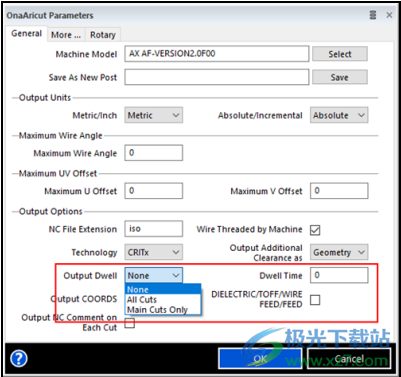Open the Metric/Inch dropdown
Viewport: 401px width, 377px height.
pyautogui.click(x=154, y=115)
